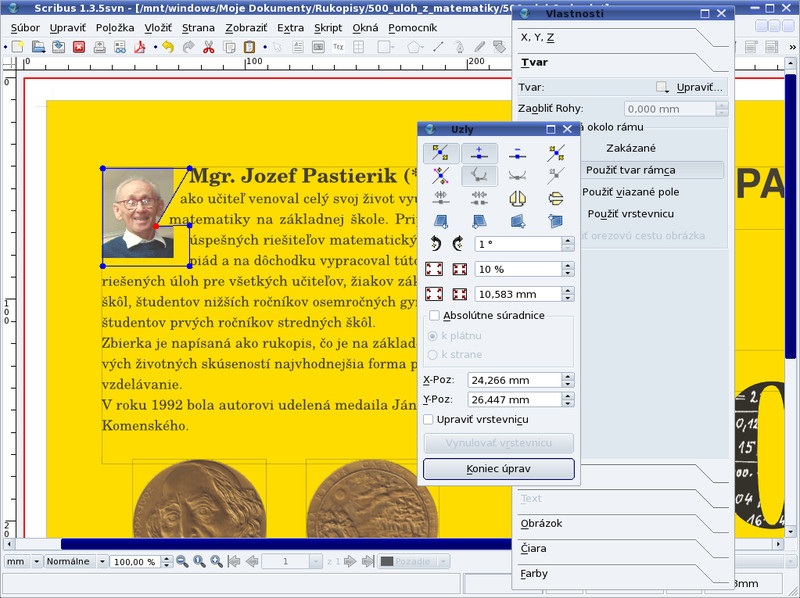Tick the Upraviť vrstevnicu checkbox

click(x=429, y=420)
